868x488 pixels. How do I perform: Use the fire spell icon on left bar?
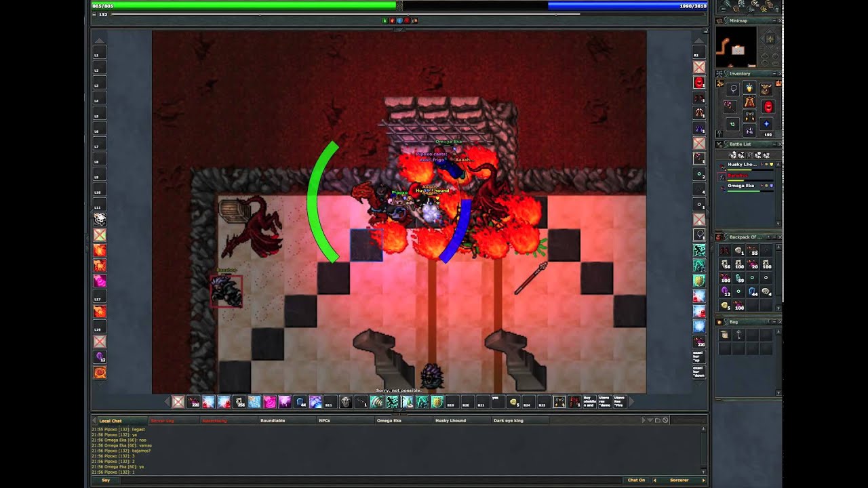coord(100,249)
